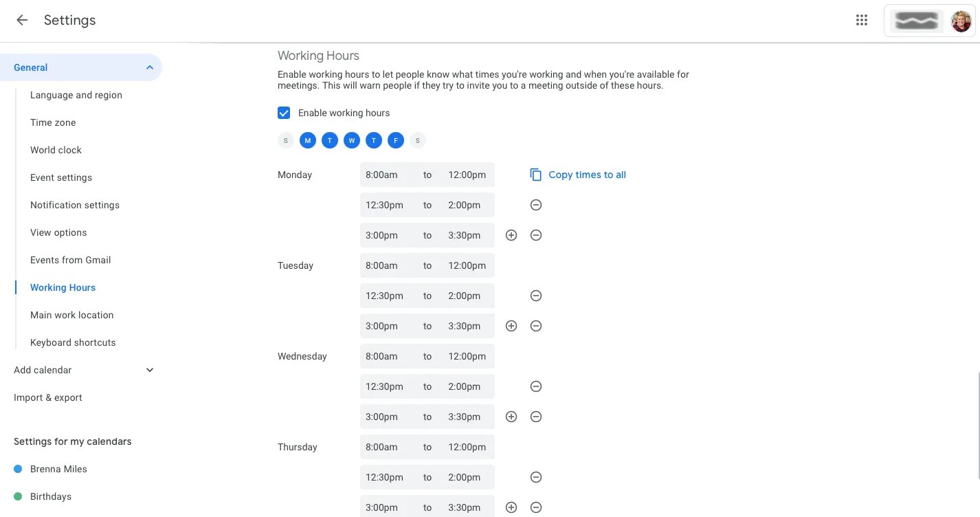Open Monday's 8:00am start time dropdown

(x=382, y=175)
